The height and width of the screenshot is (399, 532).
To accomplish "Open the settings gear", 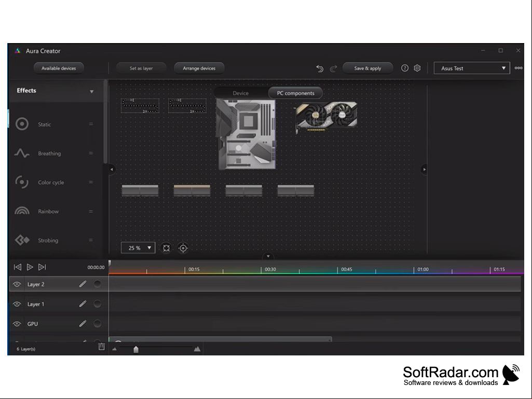I will [417, 68].
